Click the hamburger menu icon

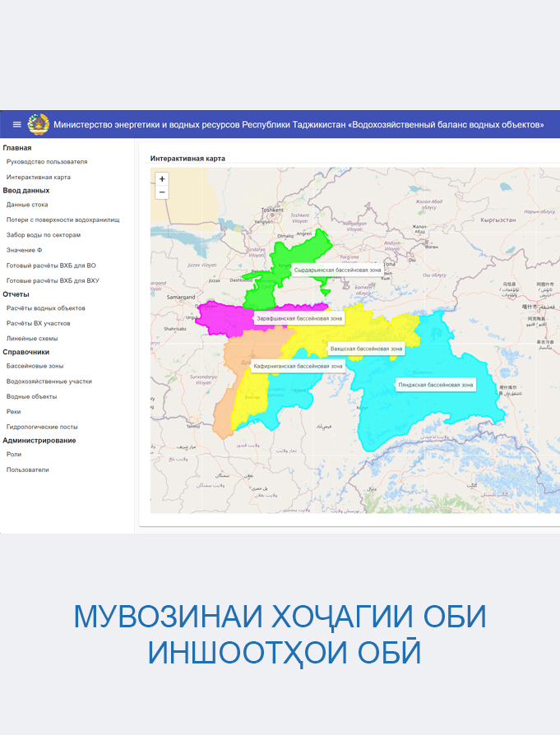pos(16,125)
